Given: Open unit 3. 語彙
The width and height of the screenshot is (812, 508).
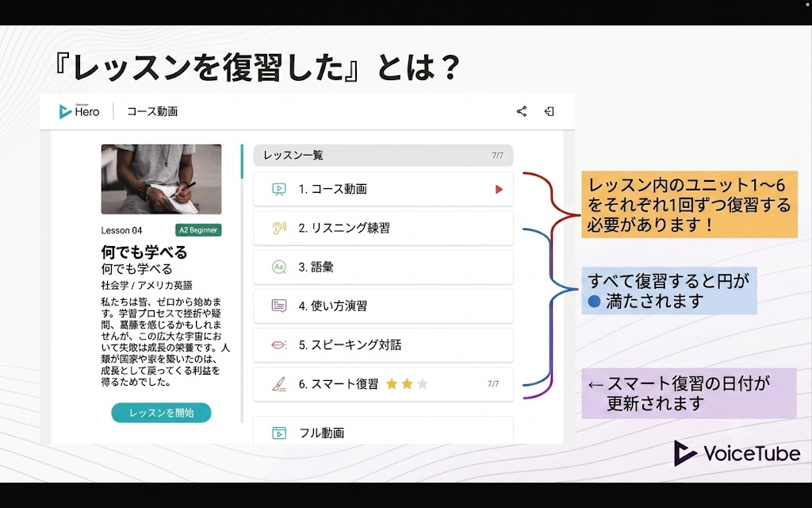Looking at the screenshot, I should pyautogui.click(x=383, y=267).
